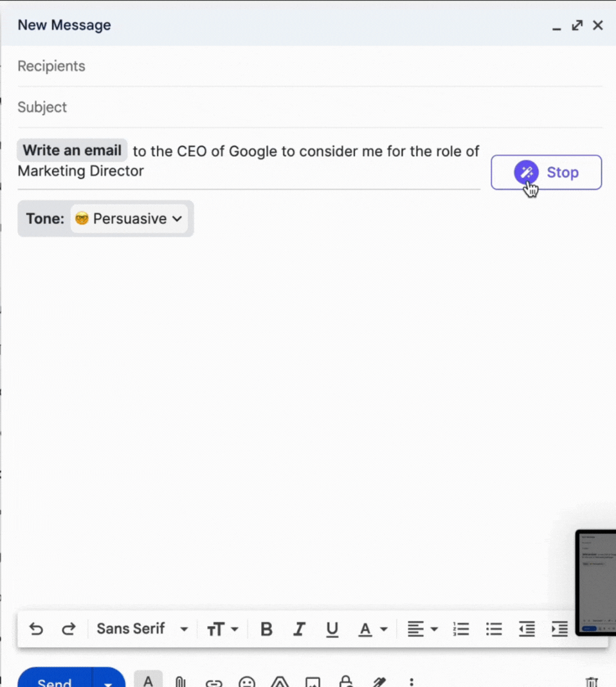Image resolution: width=616 pixels, height=687 pixels.
Task: Undo the last edit
Action: 36,628
